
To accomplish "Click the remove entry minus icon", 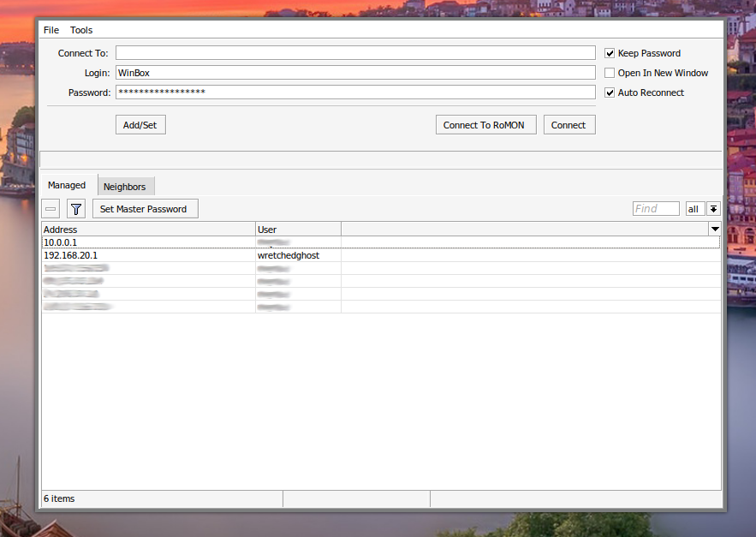I will point(51,209).
